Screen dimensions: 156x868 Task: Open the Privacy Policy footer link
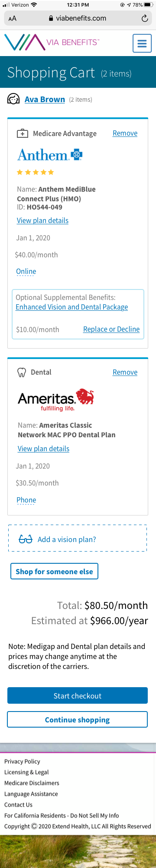click(22, 761)
